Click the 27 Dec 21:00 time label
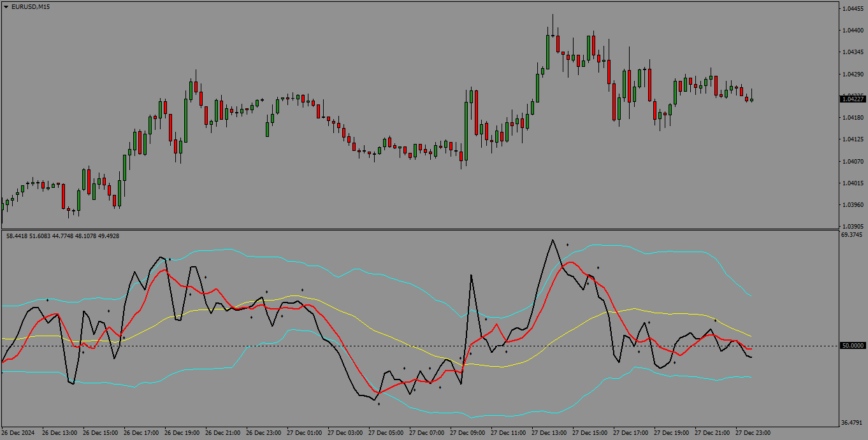Image resolution: width=868 pixels, height=440 pixels. point(712,433)
